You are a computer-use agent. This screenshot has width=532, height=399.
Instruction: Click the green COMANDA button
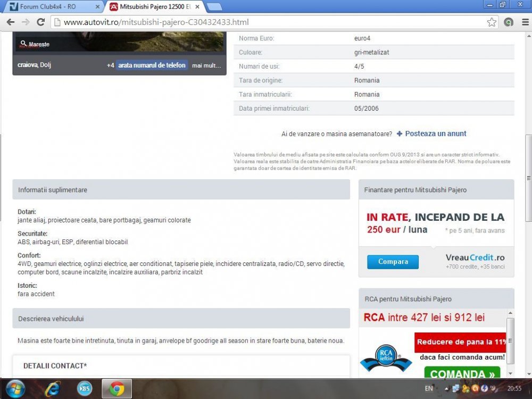point(462,372)
